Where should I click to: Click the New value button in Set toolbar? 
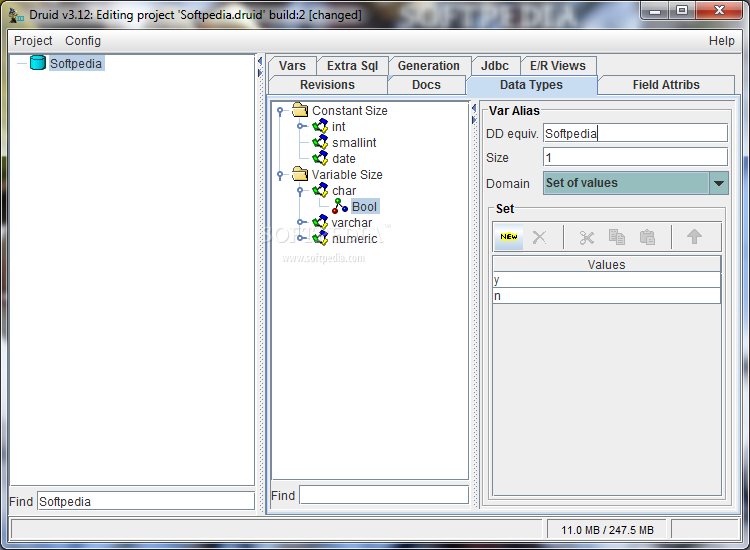point(508,237)
